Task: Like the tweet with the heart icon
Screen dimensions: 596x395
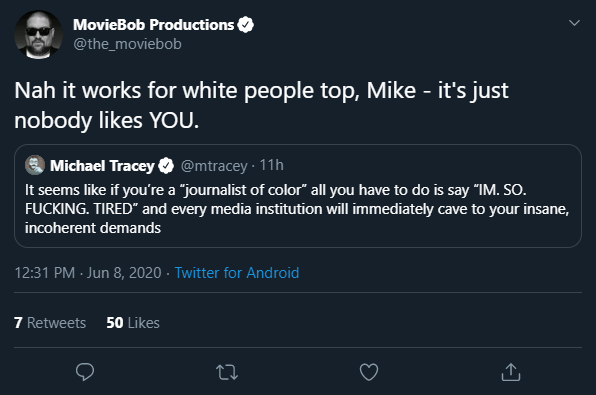Action: point(369,372)
